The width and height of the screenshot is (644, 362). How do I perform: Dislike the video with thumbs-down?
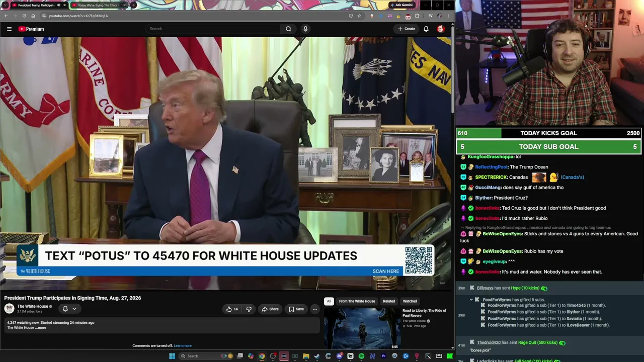click(249, 309)
